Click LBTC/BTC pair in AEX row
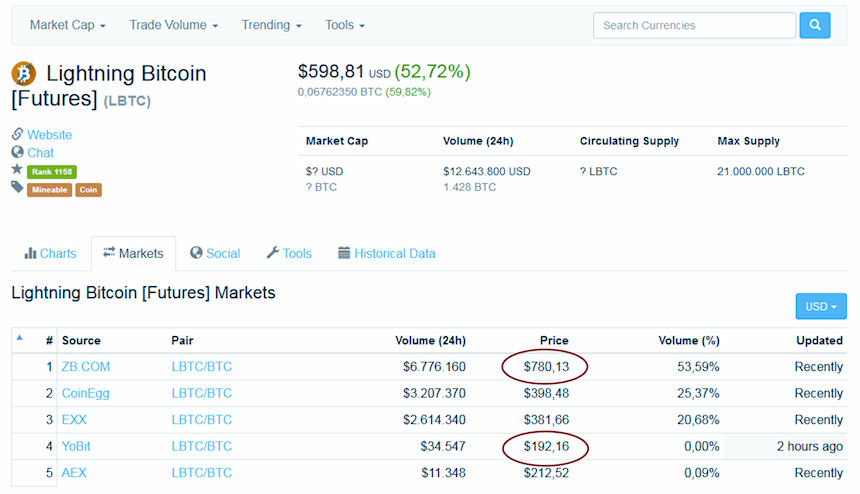This screenshot has width=860, height=494. tap(202, 473)
